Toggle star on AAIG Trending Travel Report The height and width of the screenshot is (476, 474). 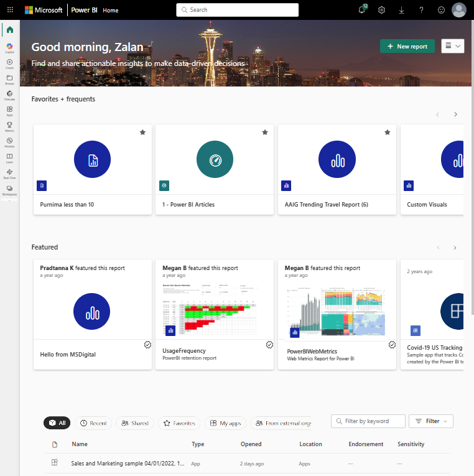[x=387, y=132]
